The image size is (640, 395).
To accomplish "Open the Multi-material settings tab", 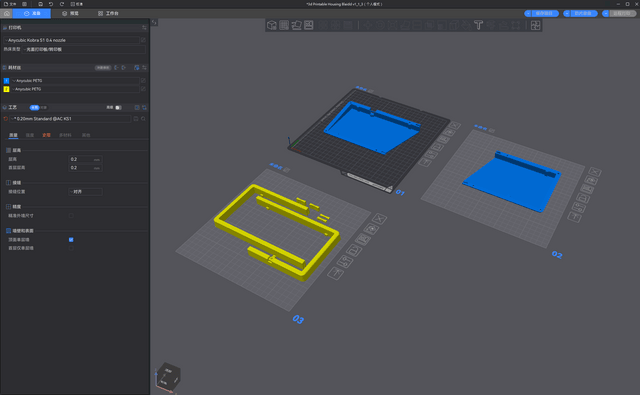I will coord(65,135).
